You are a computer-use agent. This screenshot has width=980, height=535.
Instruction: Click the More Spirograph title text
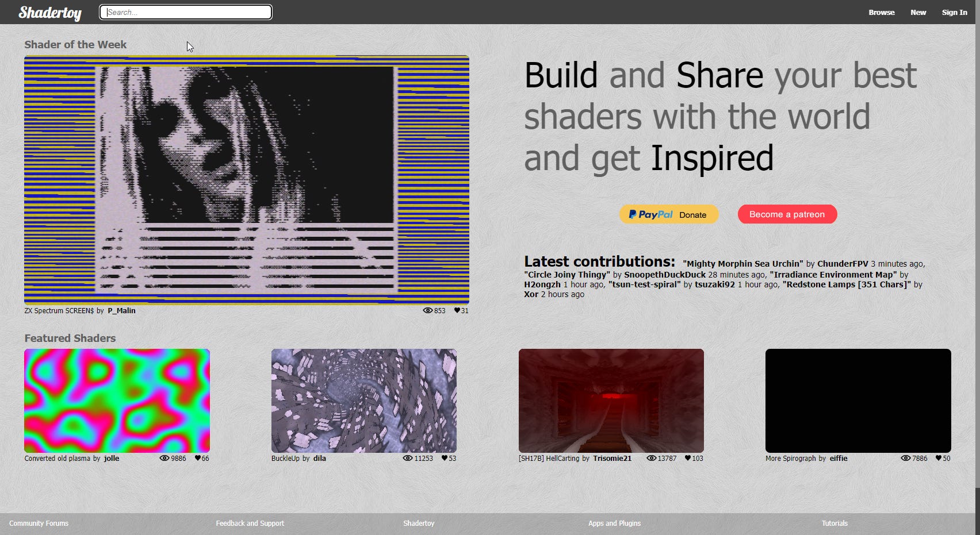click(791, 458)
